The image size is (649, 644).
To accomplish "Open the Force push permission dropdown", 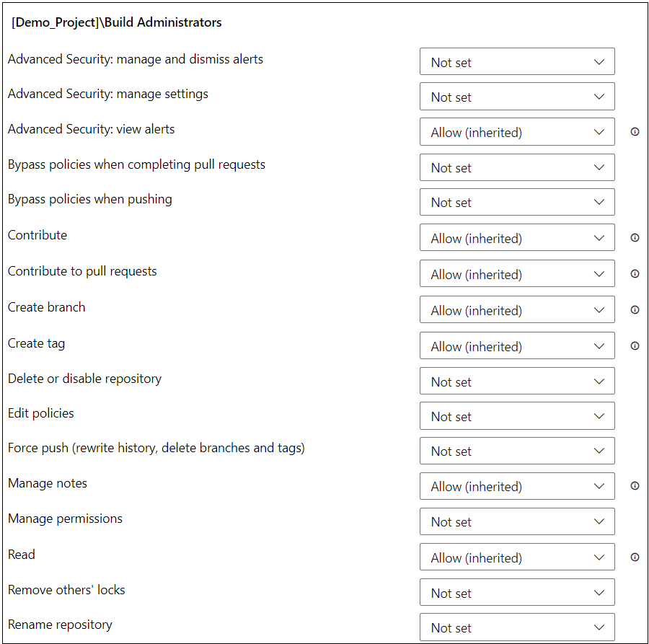I will [x=517, y=451].
